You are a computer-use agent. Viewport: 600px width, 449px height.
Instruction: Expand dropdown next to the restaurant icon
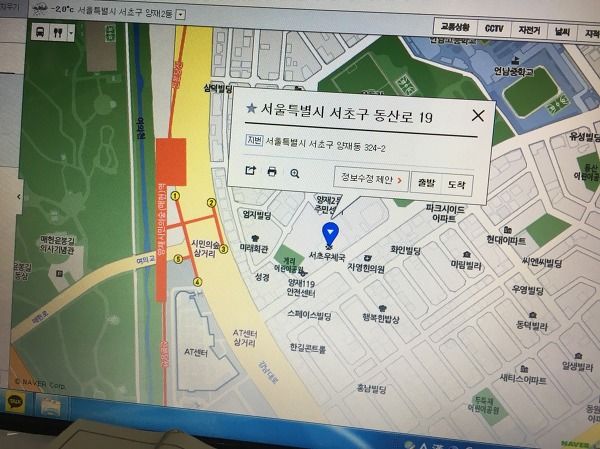click(x=71, y=33)
